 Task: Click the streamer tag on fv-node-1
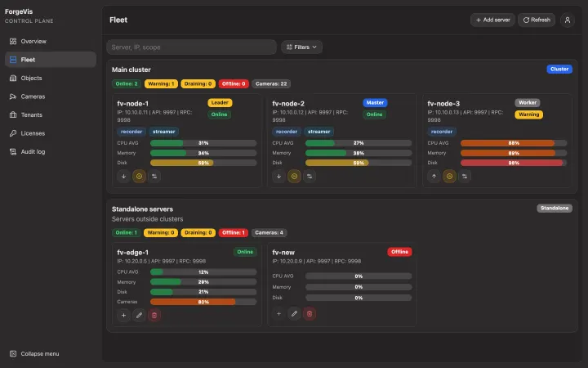[164, 132]
